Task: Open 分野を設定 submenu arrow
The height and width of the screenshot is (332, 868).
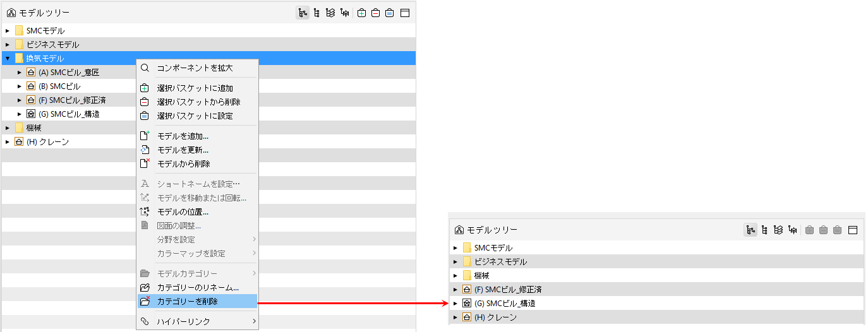Action: pyautogui.click(x=255, y=239)
